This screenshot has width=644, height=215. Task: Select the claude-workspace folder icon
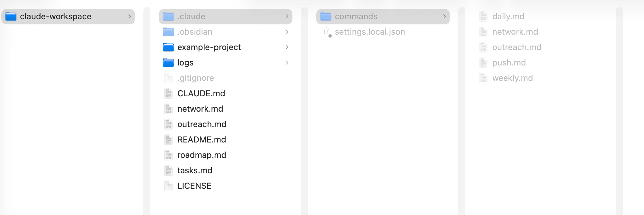(x=11, y=16)
